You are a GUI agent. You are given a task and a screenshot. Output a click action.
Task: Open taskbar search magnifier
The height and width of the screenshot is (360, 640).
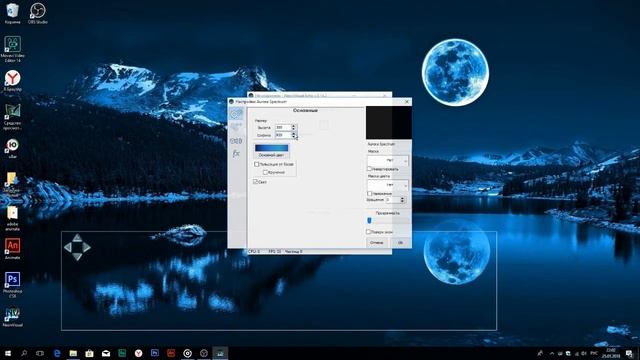pyautogui.click(x=24, y=353)
